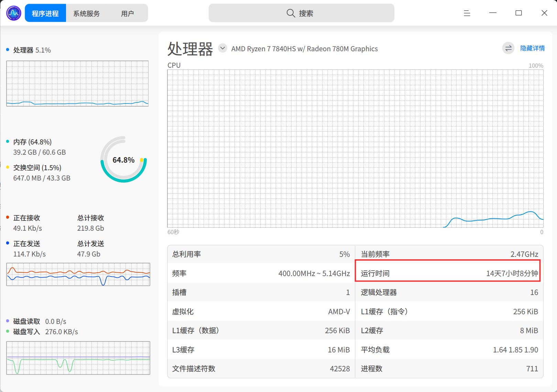The height and width of the screenshot is (392, 557).
Task: Minimize the system monitor window
Action: [493, 13]
